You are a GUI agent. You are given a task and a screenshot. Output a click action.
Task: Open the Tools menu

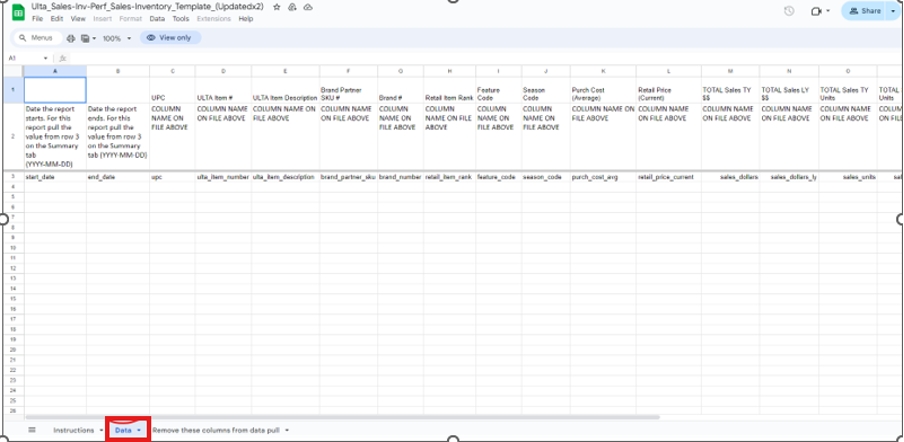(180, 19)
